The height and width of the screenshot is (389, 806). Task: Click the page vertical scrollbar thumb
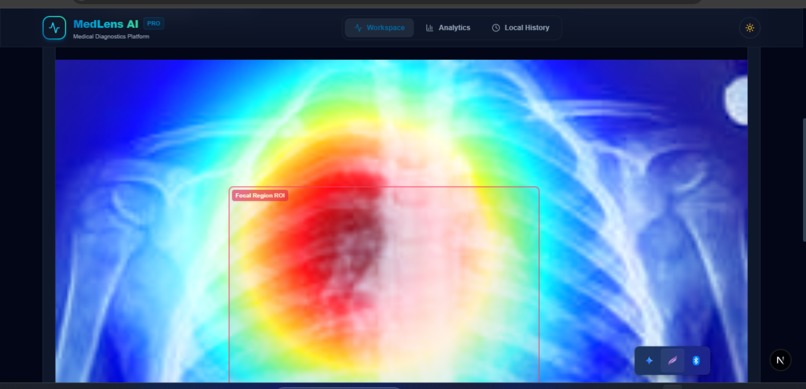[x=804, y=180]
